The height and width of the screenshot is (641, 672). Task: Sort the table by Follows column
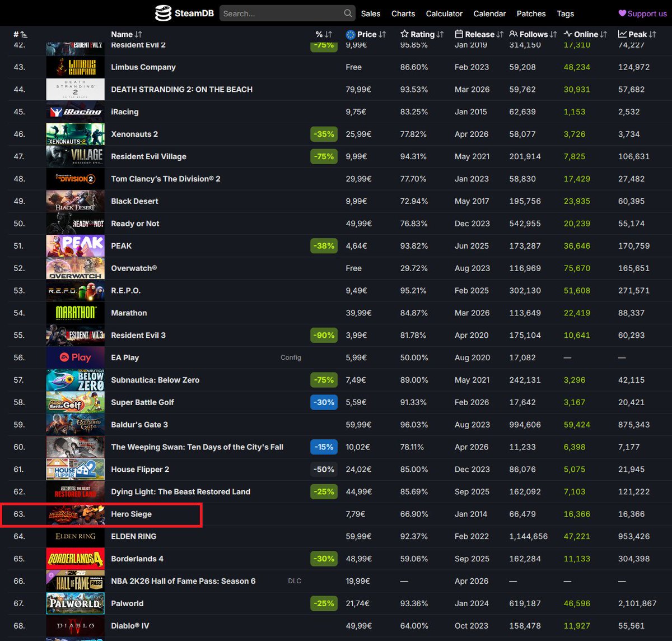click(533, 34)
